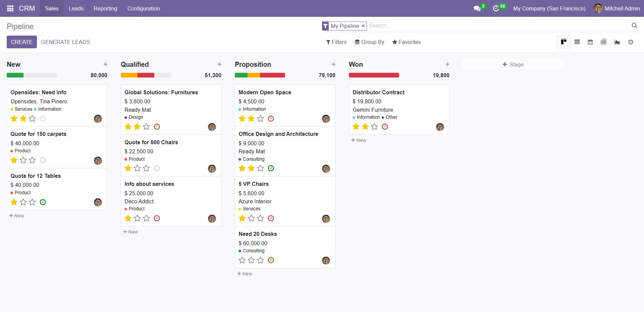Viewport: 644px width, 312px height.
Task: Click orange segment of Qualified progress bar
Action: point(129,75)
